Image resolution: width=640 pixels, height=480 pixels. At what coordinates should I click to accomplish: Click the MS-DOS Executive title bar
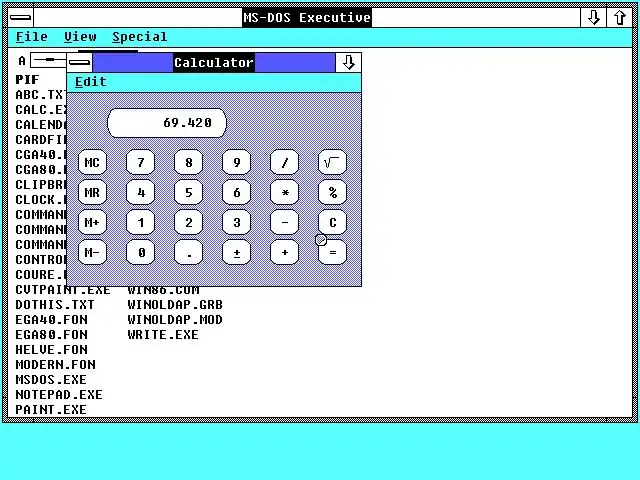click(x=307, y=18)
